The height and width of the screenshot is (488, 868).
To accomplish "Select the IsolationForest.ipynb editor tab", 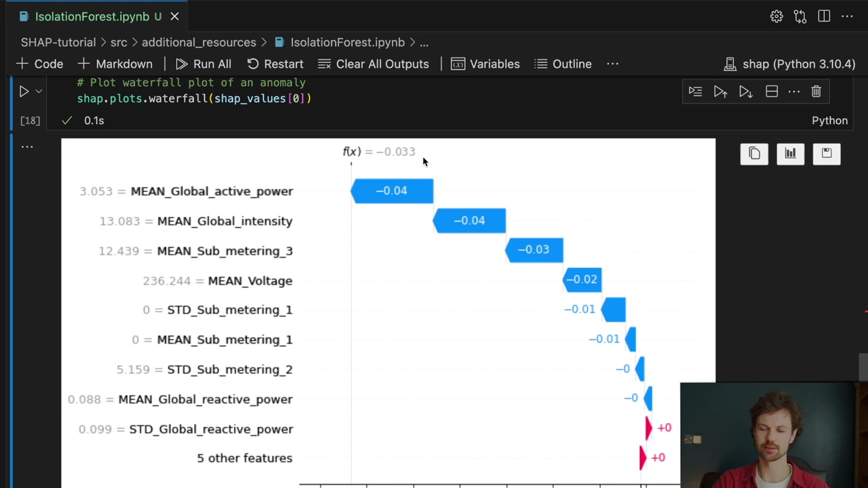I will pos(96,16).
